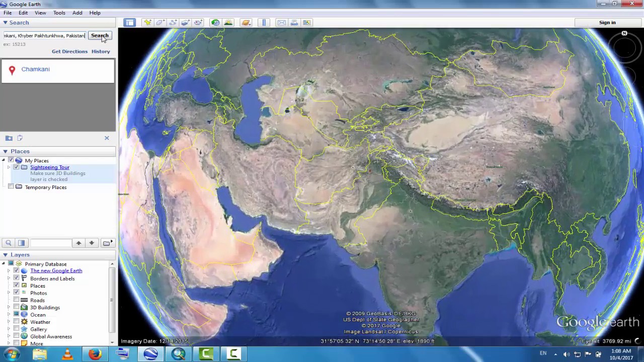Image resolution: width=644 pixels, height=362 pixels.
Task: Click the Places panel search magnifier icon
Action: pyautogui.click(x=9, y=243)
